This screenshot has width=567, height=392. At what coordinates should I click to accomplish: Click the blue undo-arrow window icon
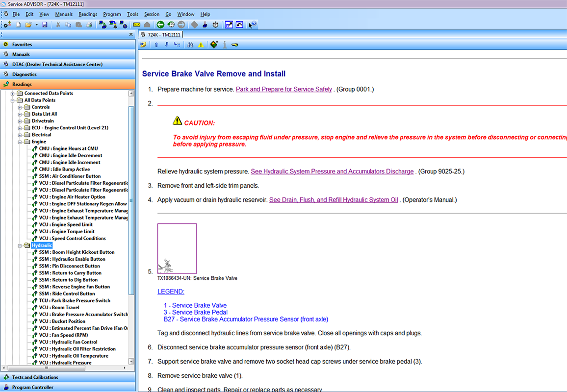pos(239,24)
